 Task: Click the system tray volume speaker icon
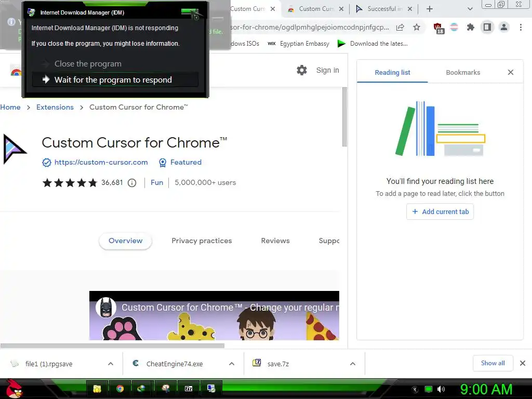pos(441,389)
